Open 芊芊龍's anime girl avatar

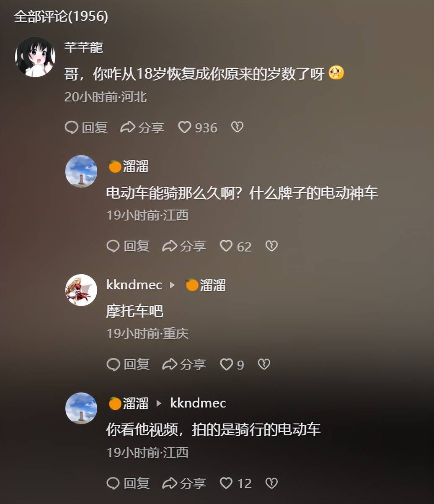coord(35,57)
